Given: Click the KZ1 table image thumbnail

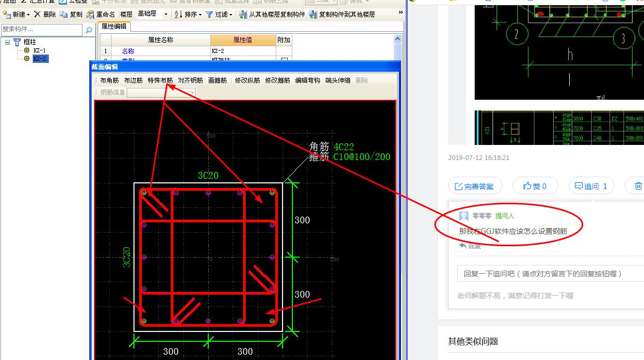Looking at the screenshot, I should coord(559,127).
